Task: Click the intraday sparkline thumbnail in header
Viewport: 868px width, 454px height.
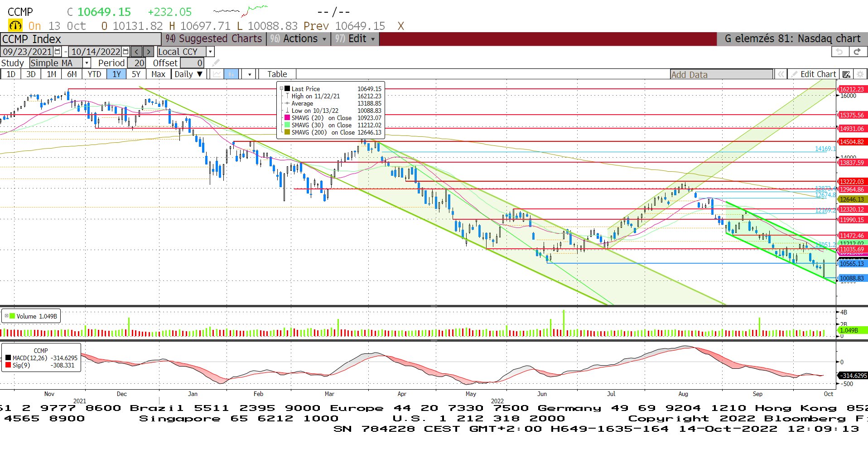Action: [x=241, y=10]
